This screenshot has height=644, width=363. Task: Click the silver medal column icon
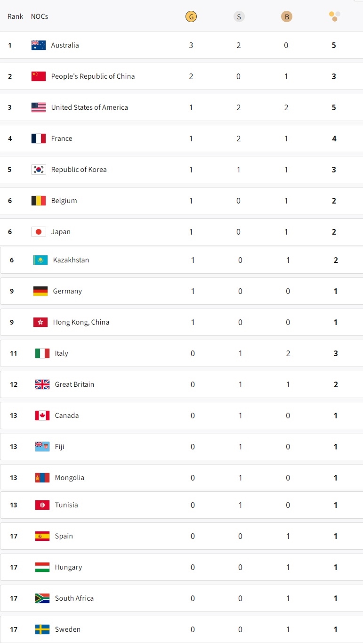[x=239, y=17]
